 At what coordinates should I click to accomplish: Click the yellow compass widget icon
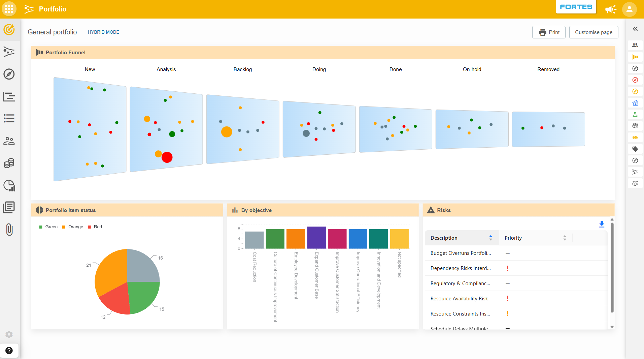(635, 91)
